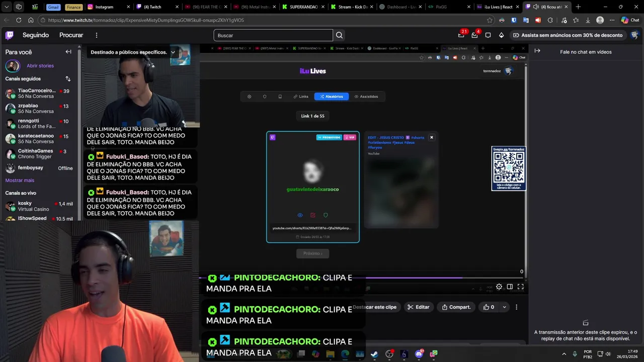This screenshot has width=644, height=362.
Task: Switch to iLu Lives | React tab
Action: tap(498, 7)
